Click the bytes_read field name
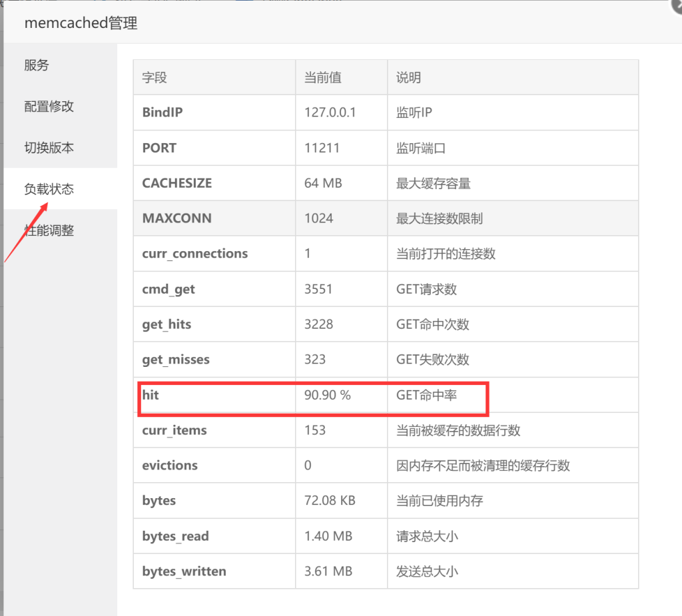Screen dimensions: 682x616 [x=175, y=536]
